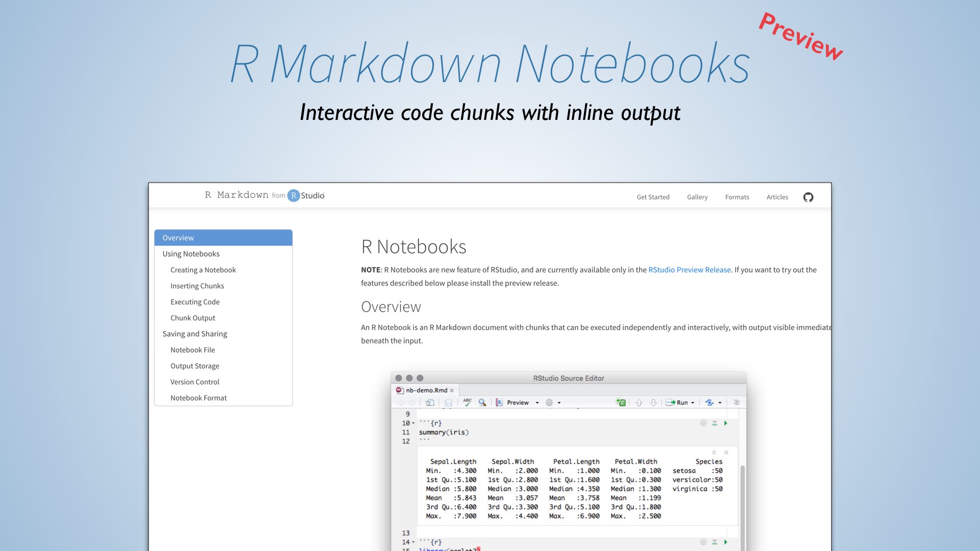
Task: Go to previous chunk up-arrow icon
Action: [x=639, y=403]
